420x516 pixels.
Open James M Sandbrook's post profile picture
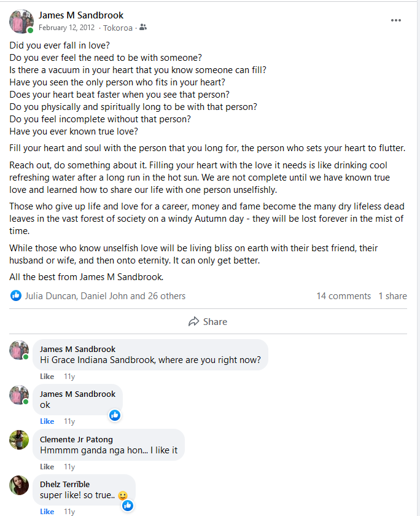pos(21,21)
